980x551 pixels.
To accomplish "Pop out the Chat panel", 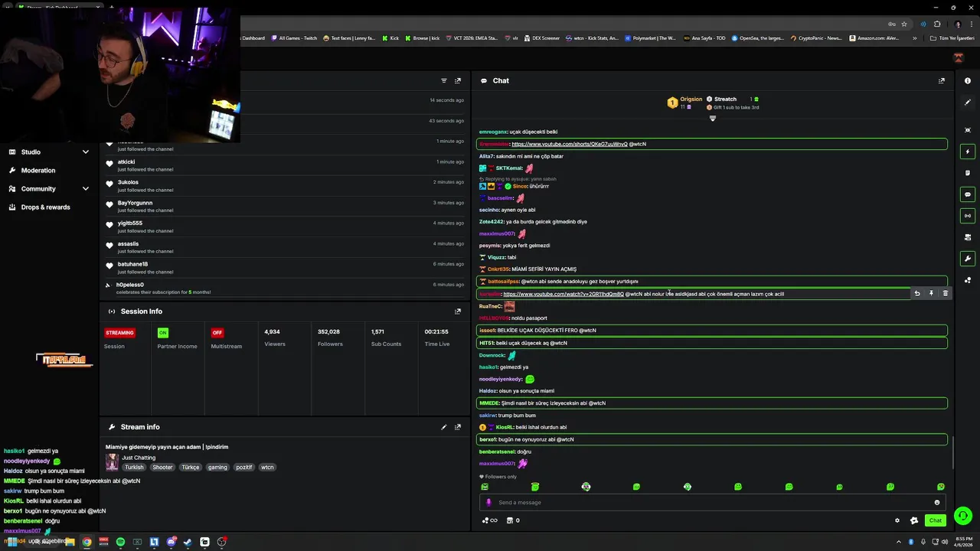I will (942, 80).
